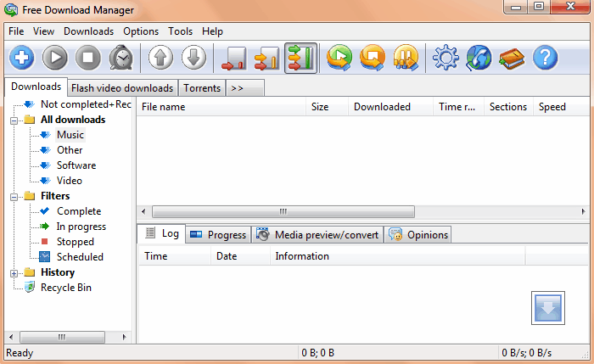Select the Log tab
The width and height of the screenshot is (594, 364).
pos(162,233)
